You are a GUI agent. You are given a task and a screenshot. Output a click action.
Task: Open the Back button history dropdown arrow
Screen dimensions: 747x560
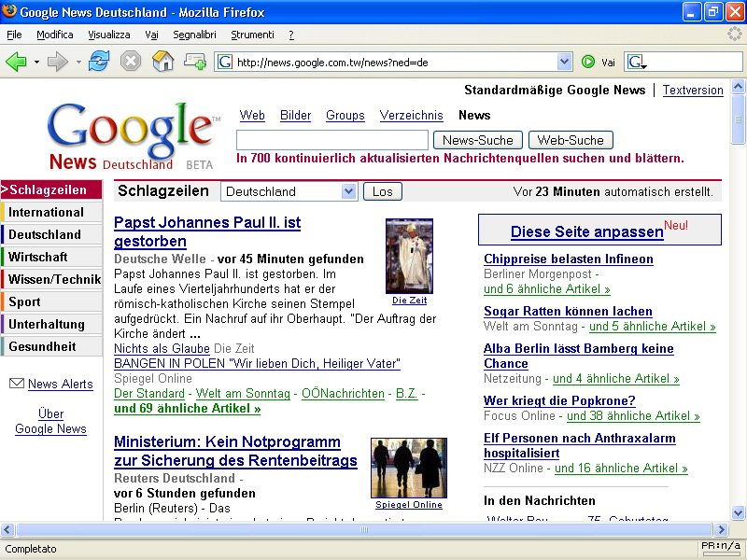click(x=36, y=62)
